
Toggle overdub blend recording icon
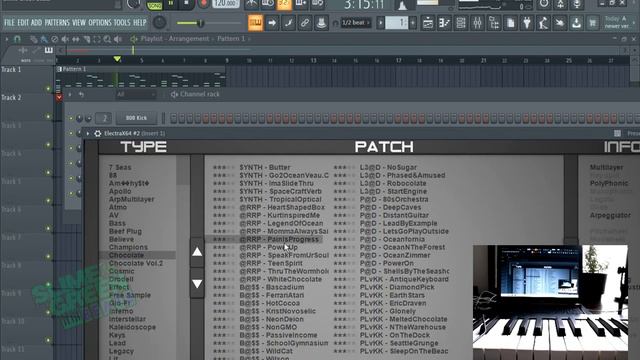[x=301, y=4]
